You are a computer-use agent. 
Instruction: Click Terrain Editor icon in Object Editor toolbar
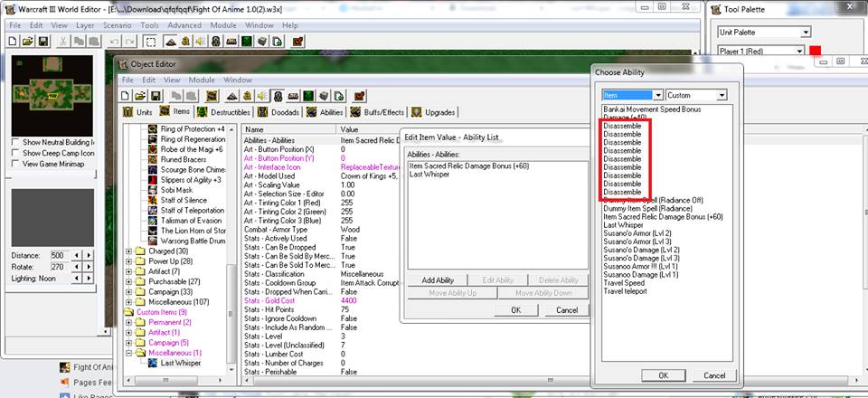click(x=232, y=95)
